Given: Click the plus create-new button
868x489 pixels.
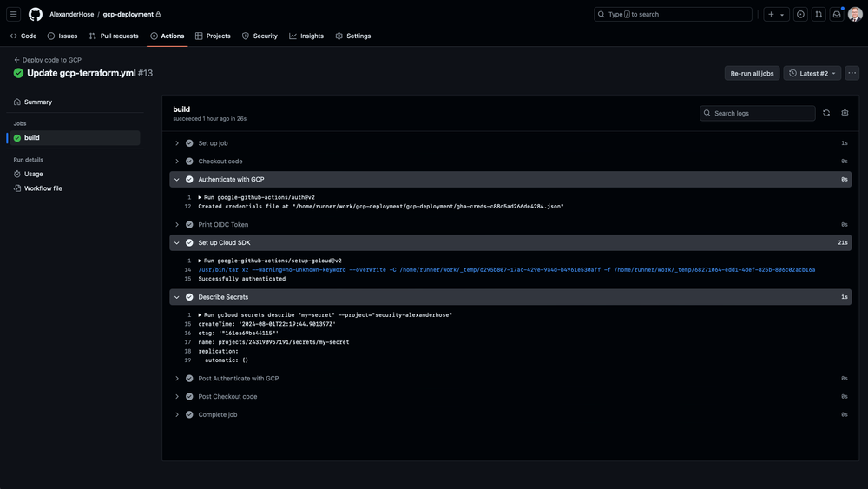Looking at the screenshot, I should [771, 15].
